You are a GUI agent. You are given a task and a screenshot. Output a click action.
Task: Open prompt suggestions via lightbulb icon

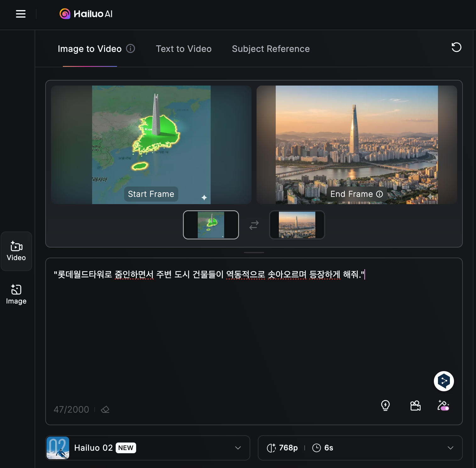click(x=386, y=406)
